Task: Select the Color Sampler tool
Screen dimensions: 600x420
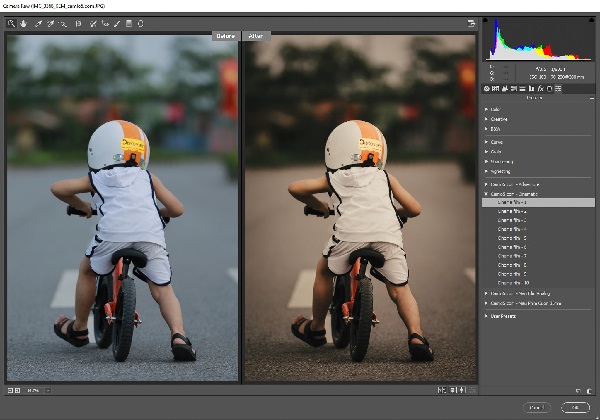Action: (51, 24)
